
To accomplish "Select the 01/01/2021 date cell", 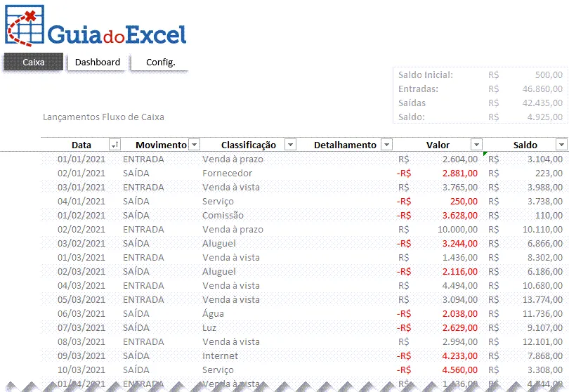I will pos(81,159).
